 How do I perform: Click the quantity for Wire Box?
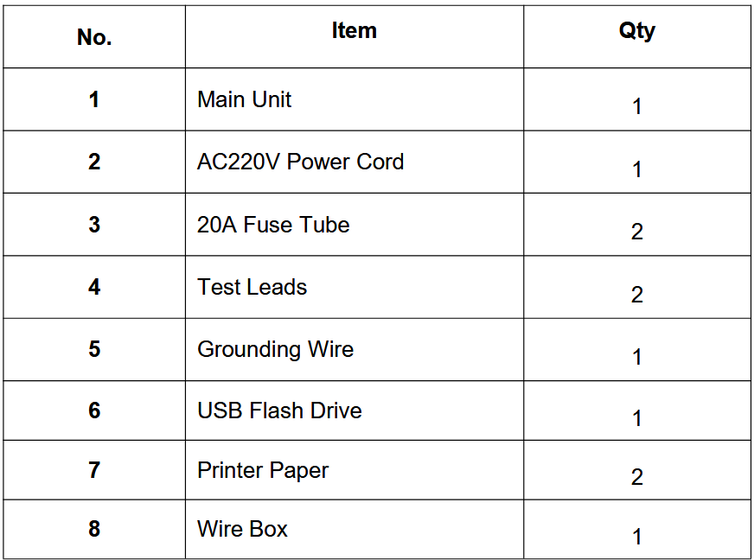pos(636,537)
